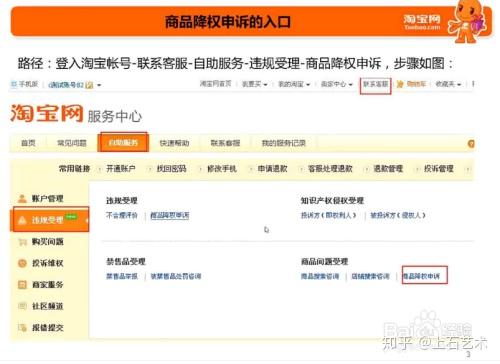Switch to 联系客服 tab in the navigation bar

(x=225, y=143)
